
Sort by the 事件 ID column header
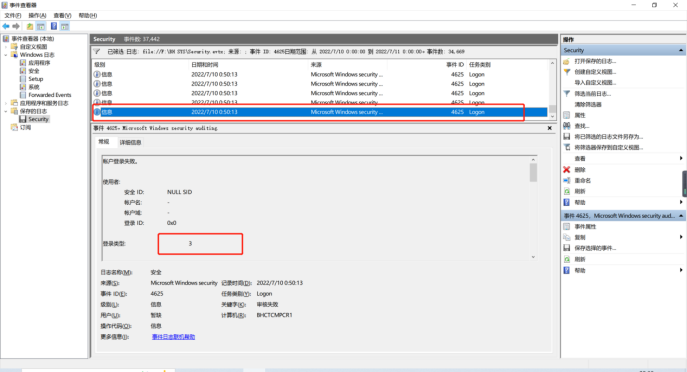(455, 64)
